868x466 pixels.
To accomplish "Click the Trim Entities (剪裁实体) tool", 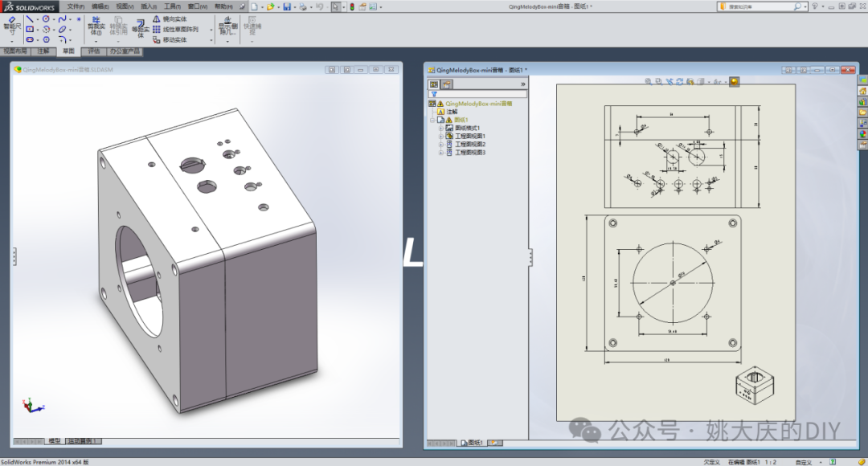I will 96,25.
